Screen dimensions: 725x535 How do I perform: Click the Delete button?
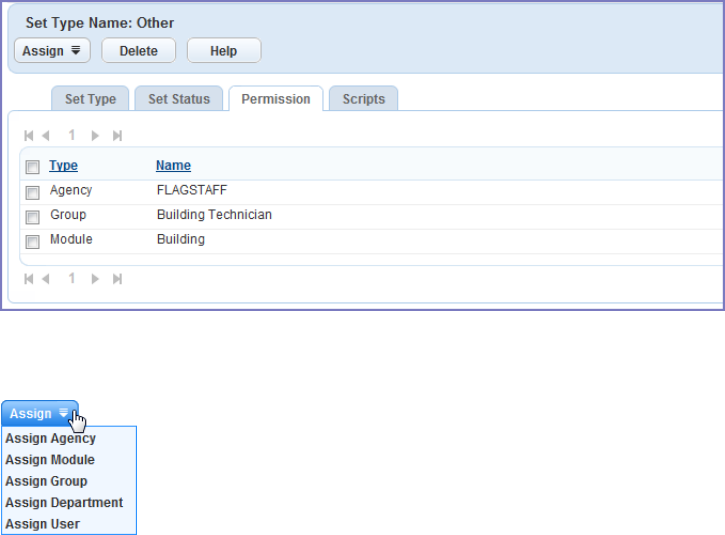[x=139, y=50]
